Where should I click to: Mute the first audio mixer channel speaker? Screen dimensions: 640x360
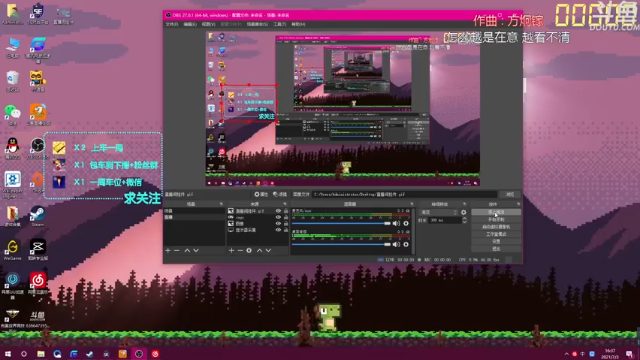pyautogui.click(x=396, y=223)
